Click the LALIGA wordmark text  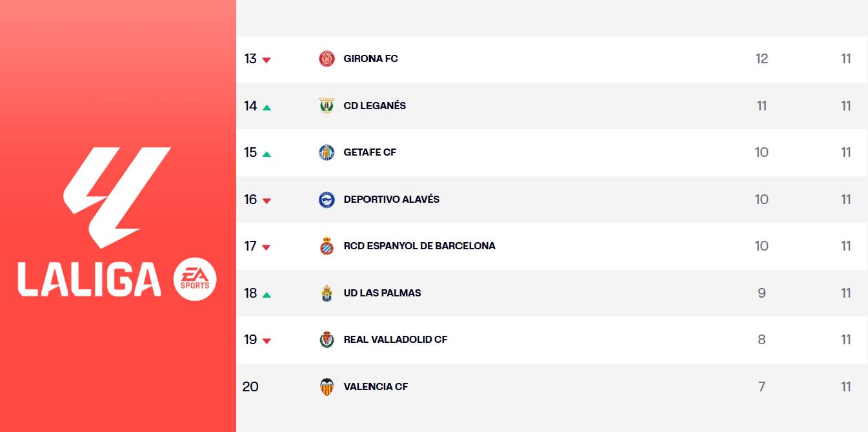pyautogui.click(x=89, y=279)
